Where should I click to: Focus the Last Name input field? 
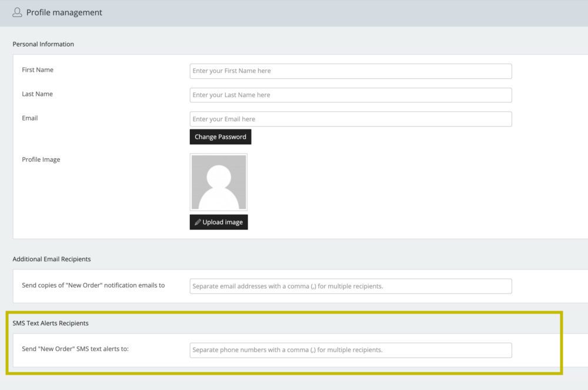350,95
